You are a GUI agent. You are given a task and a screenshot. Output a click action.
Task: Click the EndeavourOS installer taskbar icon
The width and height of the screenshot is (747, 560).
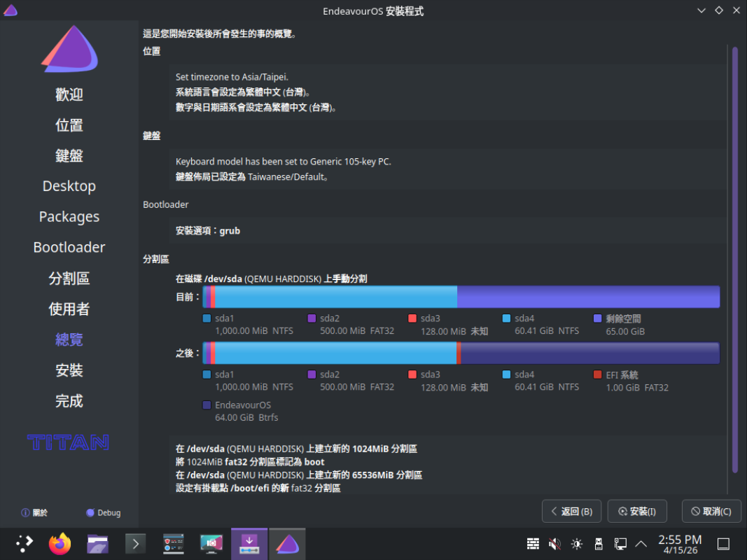click(286, 544)
